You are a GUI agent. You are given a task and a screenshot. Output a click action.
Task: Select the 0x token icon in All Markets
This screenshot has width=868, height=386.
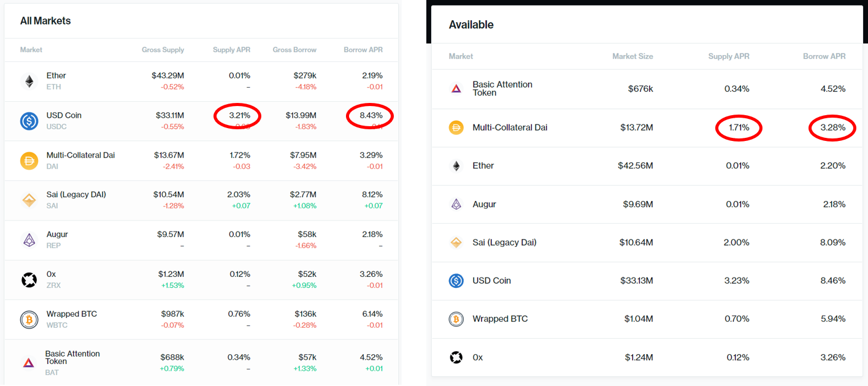tap(29, 279)
